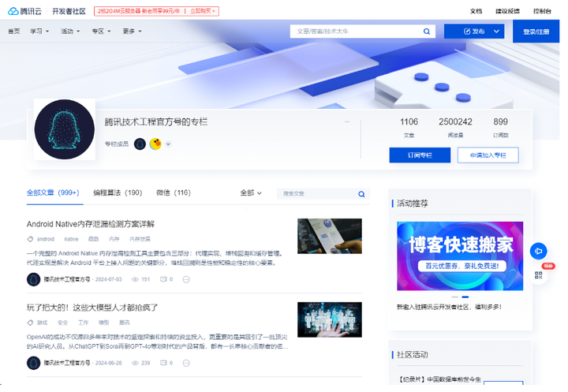The image size is (568, 392).
Task: Open the 更多 dropdown menu
Action: [132, 32]
